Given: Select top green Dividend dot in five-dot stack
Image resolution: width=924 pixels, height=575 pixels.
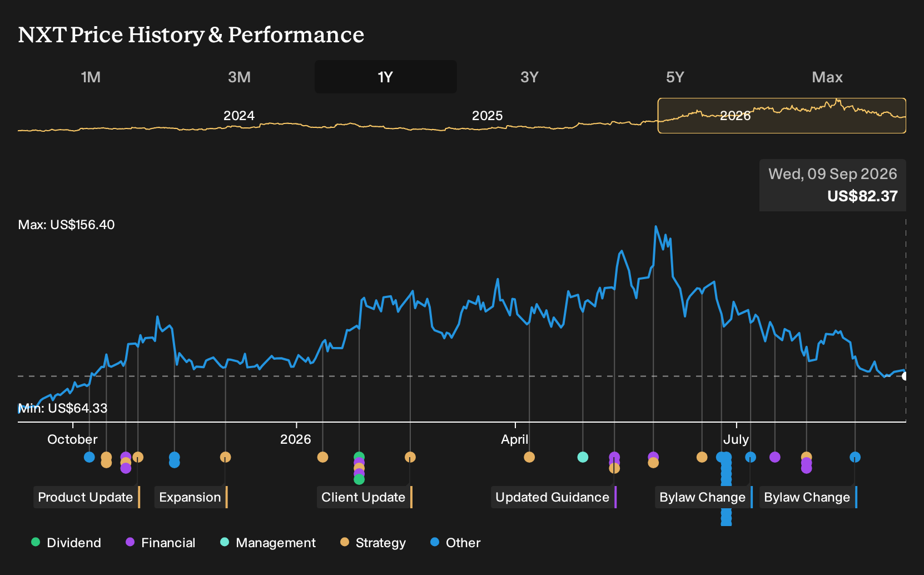Looking at the screenshot, I should tap(359, 457).
